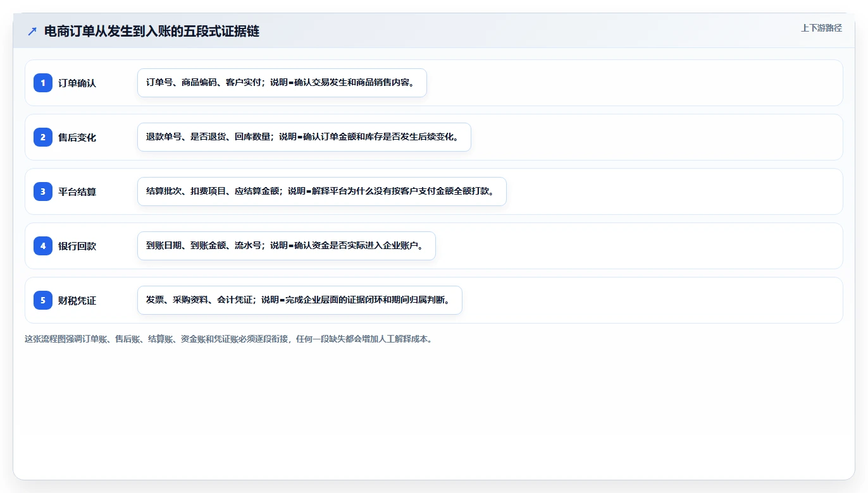Click step number 5 badge
Viewport: 868px width, 493px height.
[x=43, y=300]
